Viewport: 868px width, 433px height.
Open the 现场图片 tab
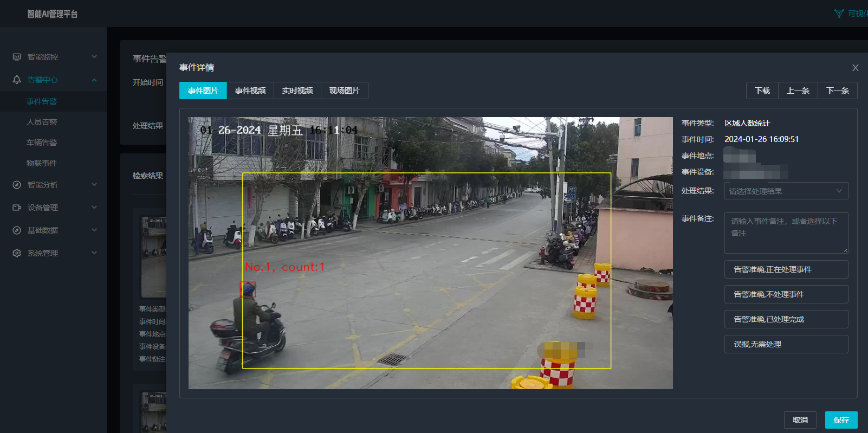pos(345,91)
